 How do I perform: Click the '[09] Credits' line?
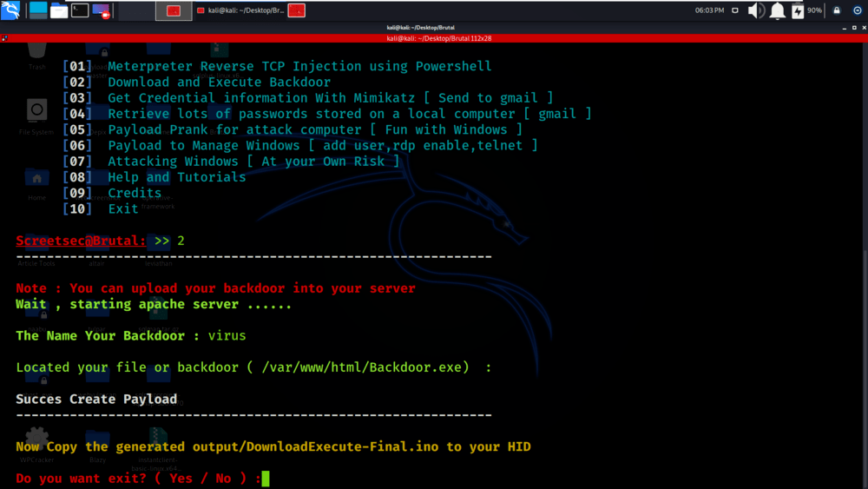(x=112, y=194)
